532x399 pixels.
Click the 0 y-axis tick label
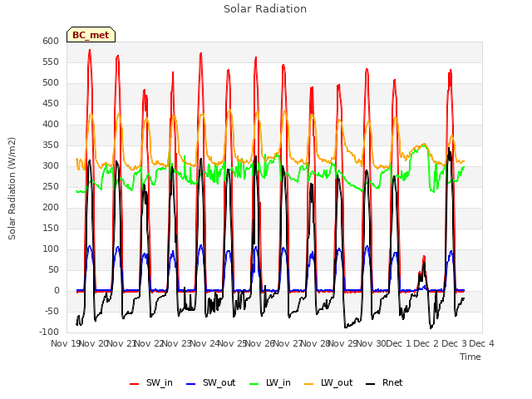[57, 290]
